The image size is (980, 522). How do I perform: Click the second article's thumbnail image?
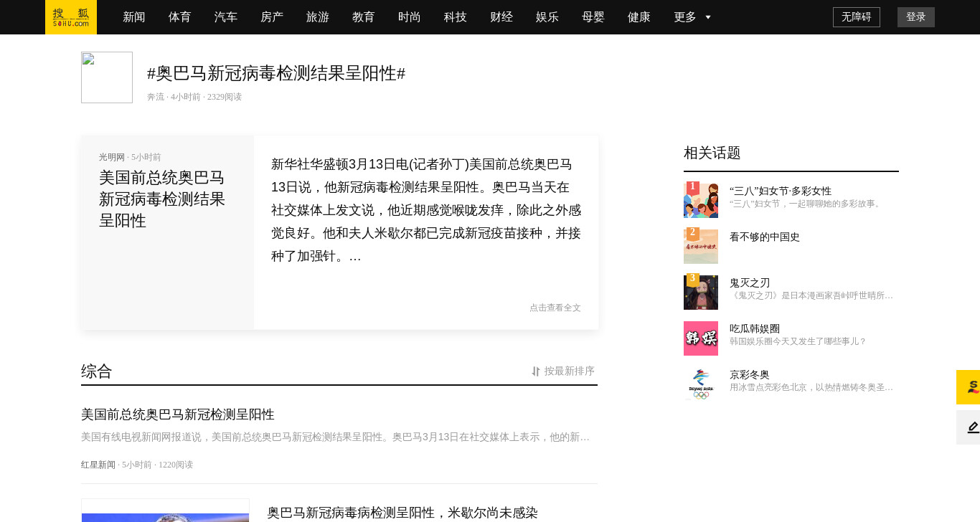coord(165,511)
